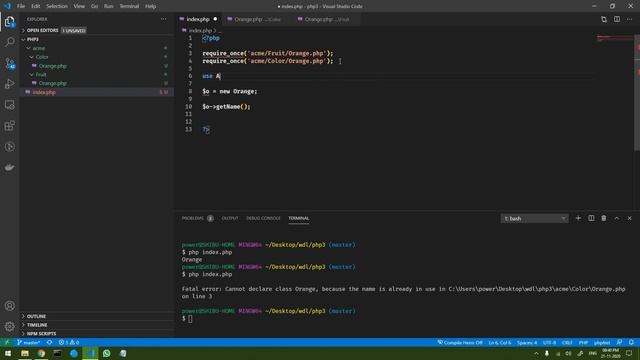This screenshot has height=360, width=640.
Task: Open the Edit menu
Action: tap(36, 6)
